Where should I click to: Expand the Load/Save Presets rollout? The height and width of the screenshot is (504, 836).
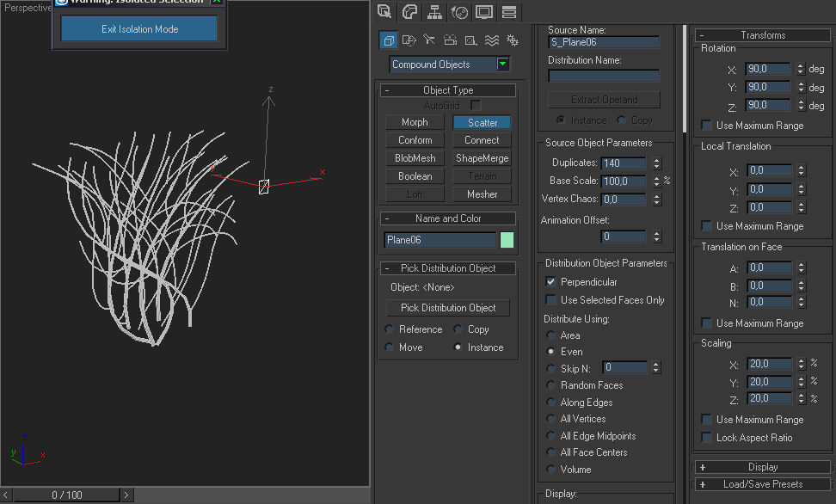point(762,484)
